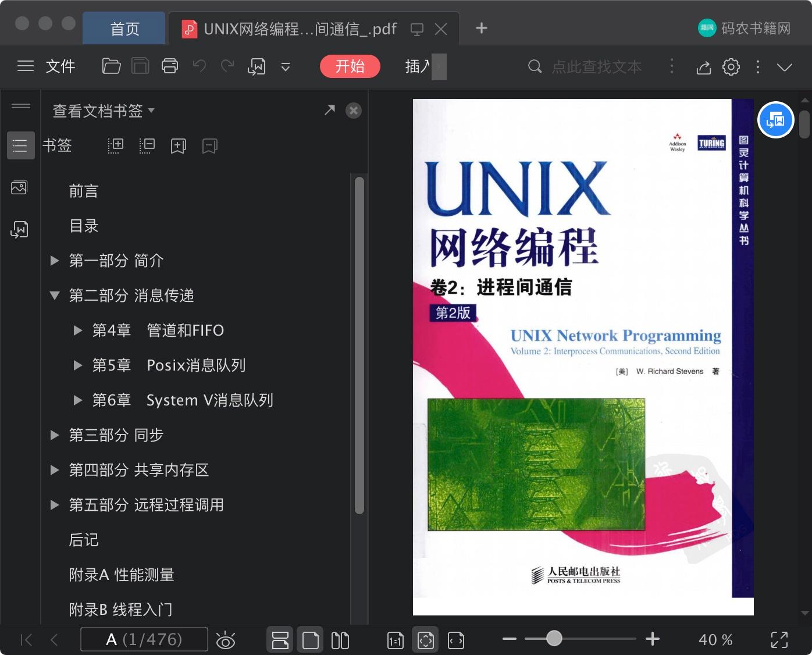Screen dimensions: 812x655
Task: Click the zoom slider handle
Action: (554, 639)
